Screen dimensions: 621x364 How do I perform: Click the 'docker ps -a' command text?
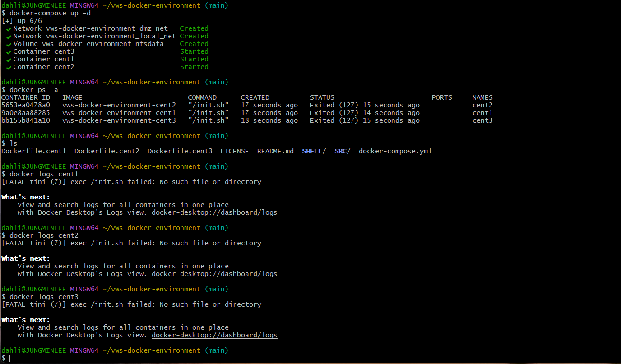coord(34,90)
